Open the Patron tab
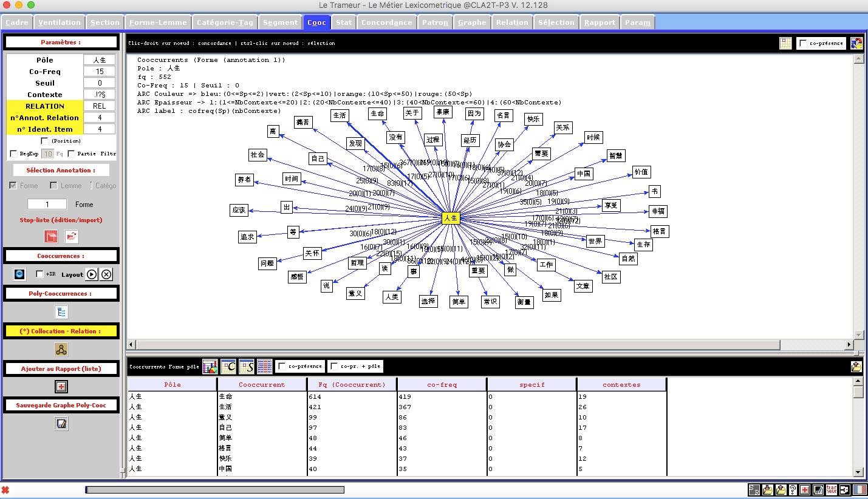The image size is (868, 499). point(435,22)
